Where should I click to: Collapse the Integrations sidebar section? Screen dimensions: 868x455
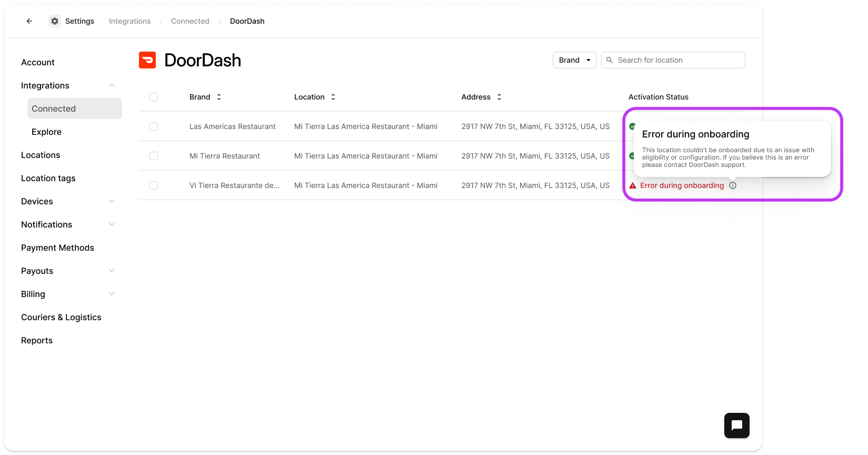click(x=112, y=85)
